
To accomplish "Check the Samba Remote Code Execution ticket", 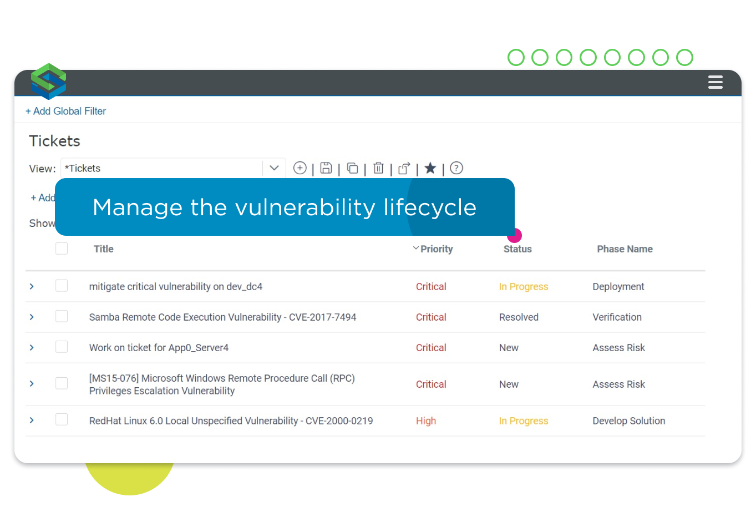I will 62,316.
